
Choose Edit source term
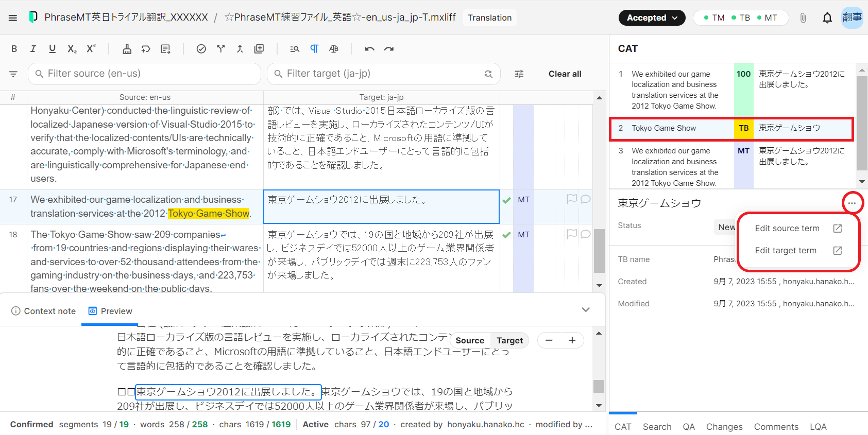(x=787, y=229)
